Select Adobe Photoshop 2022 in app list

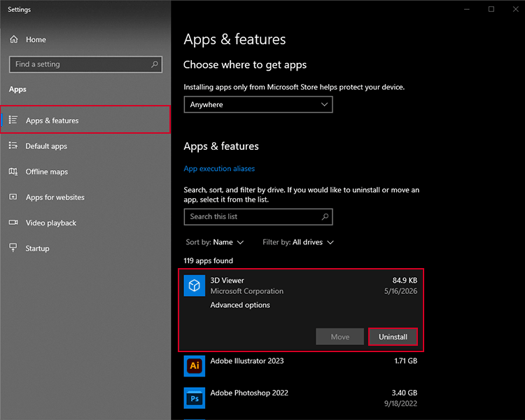pyautogui.click(x=300, y=398)
